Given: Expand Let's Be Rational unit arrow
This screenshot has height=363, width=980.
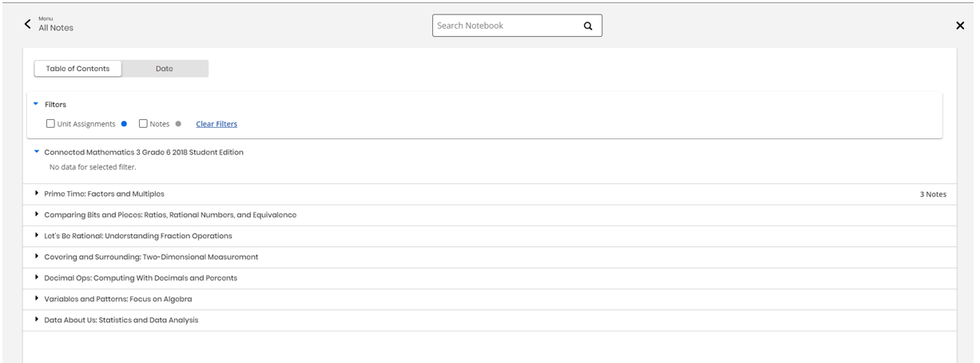Looking at the screenshot, I should [36, 236].
